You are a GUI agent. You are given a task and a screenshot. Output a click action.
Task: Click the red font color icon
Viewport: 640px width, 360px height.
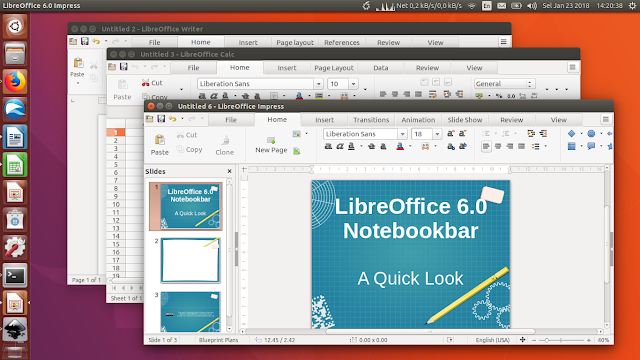(400, 146)
